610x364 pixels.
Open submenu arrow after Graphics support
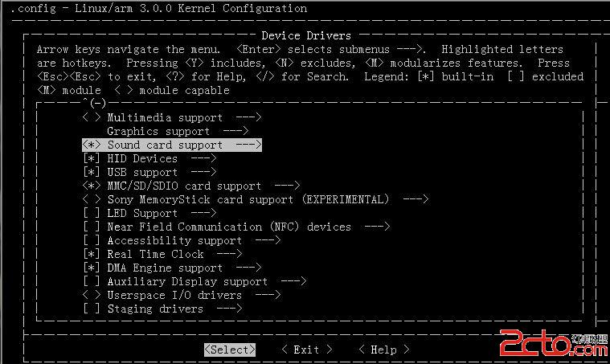235,132
